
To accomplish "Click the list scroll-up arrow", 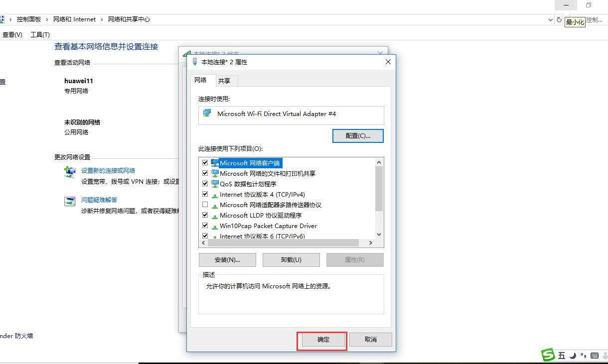I will tap(379, 162).
